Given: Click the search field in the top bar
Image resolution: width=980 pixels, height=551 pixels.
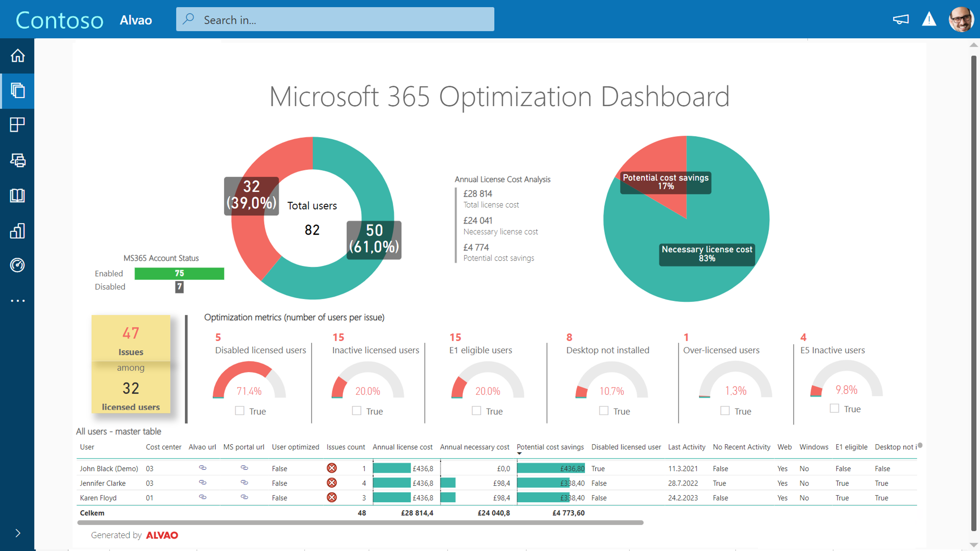Looking at the screenshot, I should tap(335, 19).
